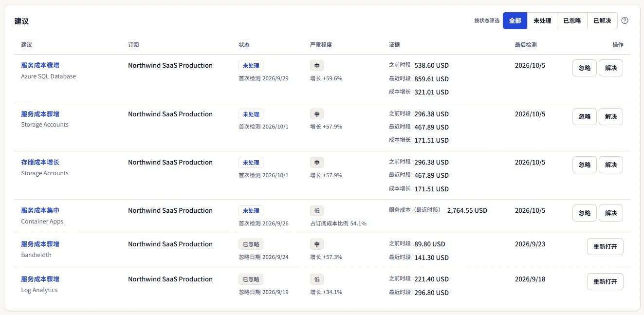The width and height of the screenshot is (644, 315).
Task: Click the 首次检测 2026/9/29 date
Action: (x=263, y=78)
